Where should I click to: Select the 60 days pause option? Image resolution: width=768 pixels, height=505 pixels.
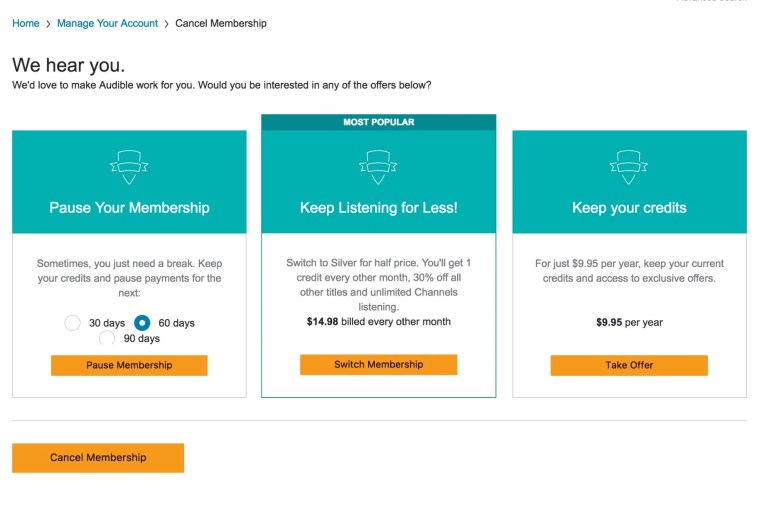(x=142, y=323)
